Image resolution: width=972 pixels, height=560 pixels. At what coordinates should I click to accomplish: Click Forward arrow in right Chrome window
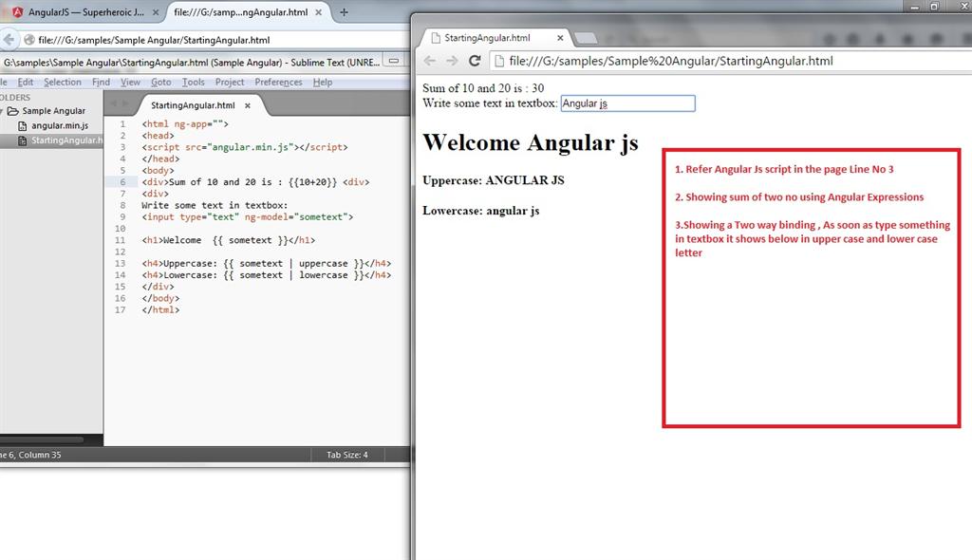coord(452,61)
